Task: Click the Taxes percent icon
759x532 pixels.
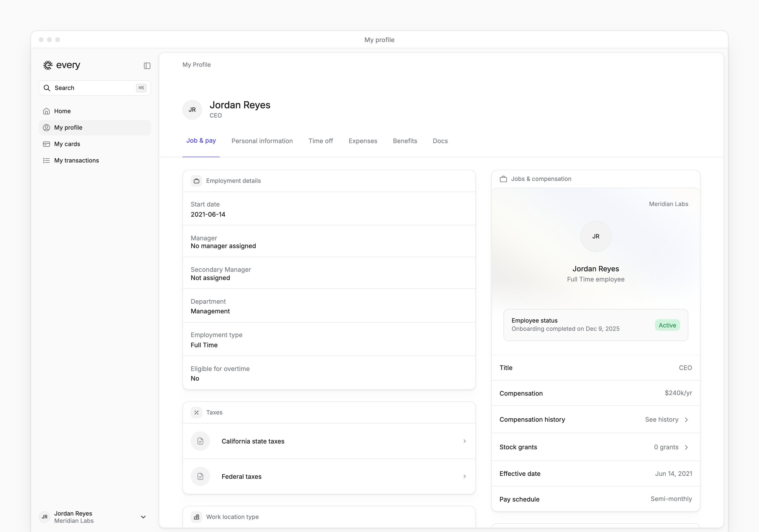Action: 196,413
